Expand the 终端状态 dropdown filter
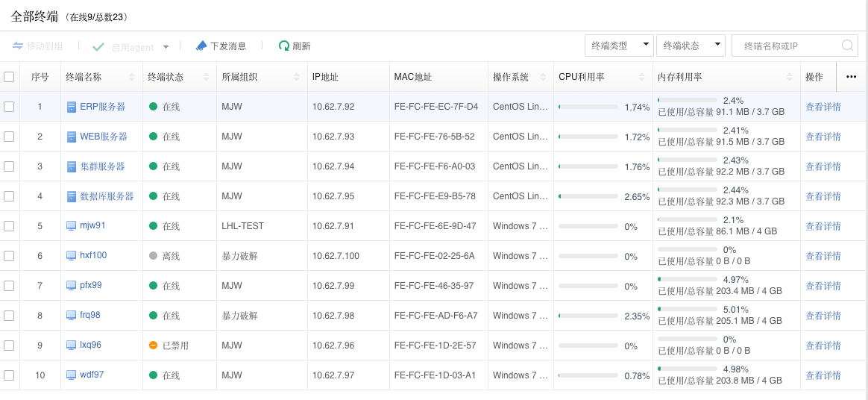The height and width of the screenshot is (400, 868). pyautogui.click(x=691, y=46)
